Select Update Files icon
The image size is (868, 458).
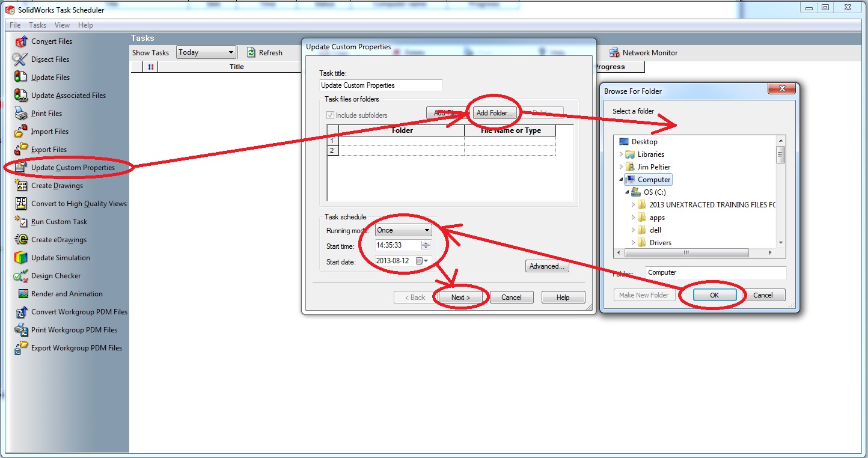pos(21,78)
